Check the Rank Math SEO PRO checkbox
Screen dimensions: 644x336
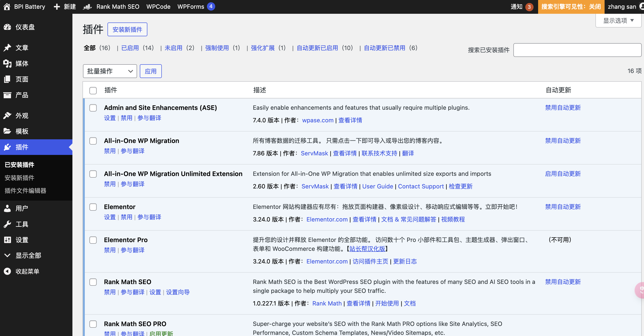click(x=93, y=324)
